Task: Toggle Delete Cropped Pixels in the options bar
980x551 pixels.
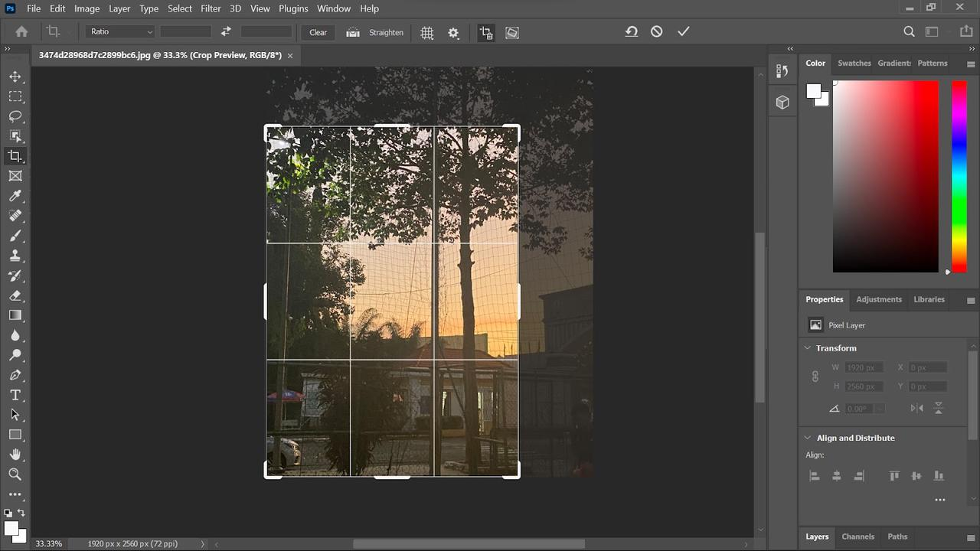Action: (486, 32)
